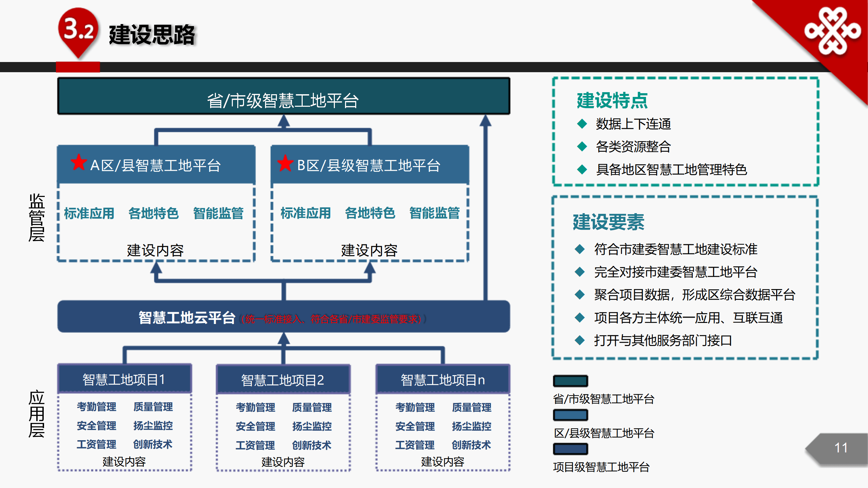Click 安全管理 in 智慧工地项目1
The width and height of the screenshot is (868, 488).
coord(97,426)
